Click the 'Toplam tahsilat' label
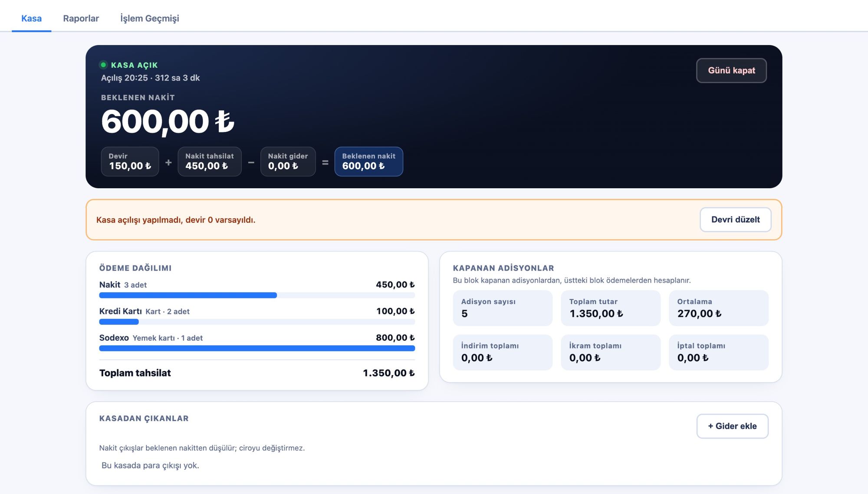This screenshot has height=494, width=868. pos(135,373)
